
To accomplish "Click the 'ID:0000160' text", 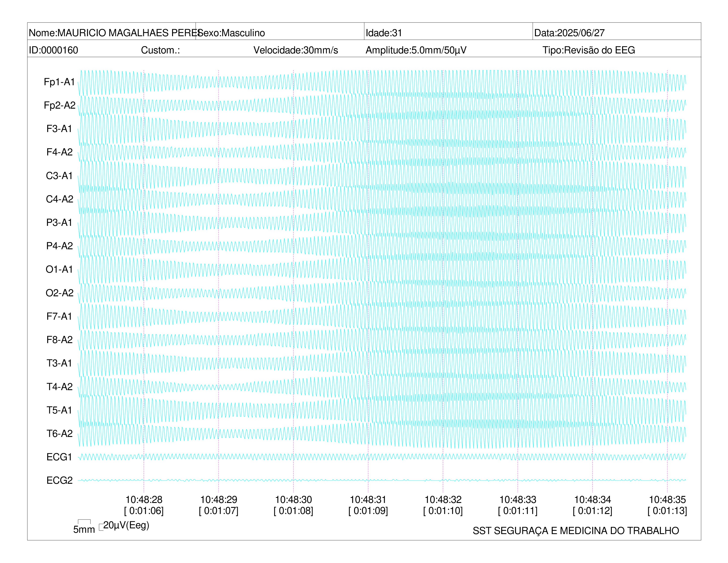I will pyautogui.click(x=53, y=50).
